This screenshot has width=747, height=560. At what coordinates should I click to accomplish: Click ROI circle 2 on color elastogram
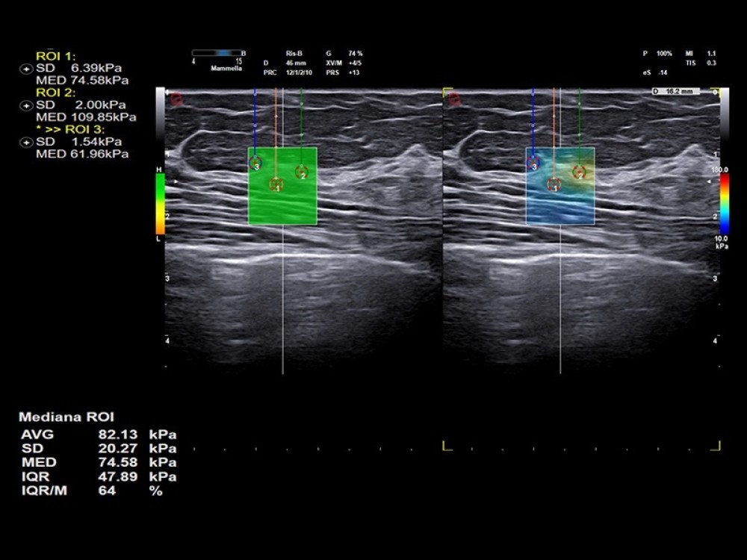click(x=579, y=172)
